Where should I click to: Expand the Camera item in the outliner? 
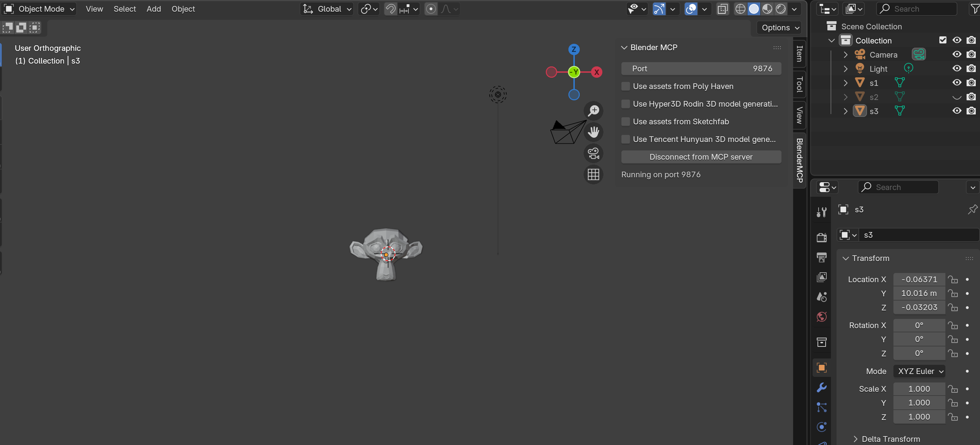pyautogui.click(x=846, y=54)
